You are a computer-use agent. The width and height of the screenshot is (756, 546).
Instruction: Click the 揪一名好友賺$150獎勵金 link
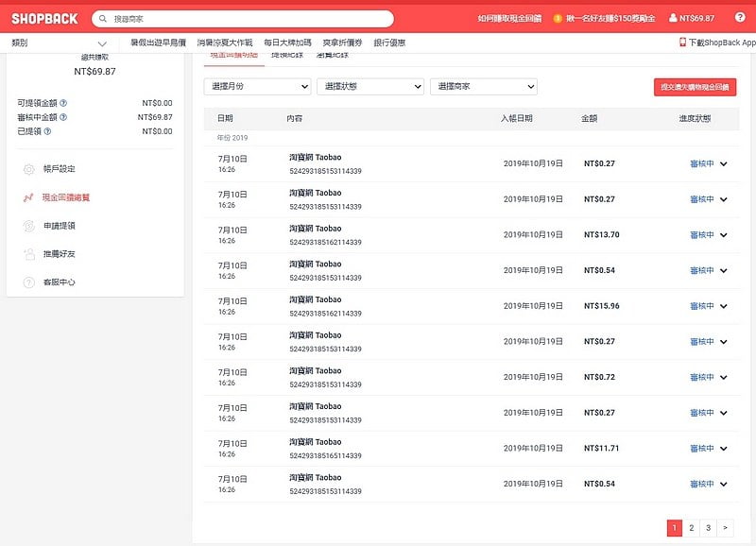pos(610,18)
